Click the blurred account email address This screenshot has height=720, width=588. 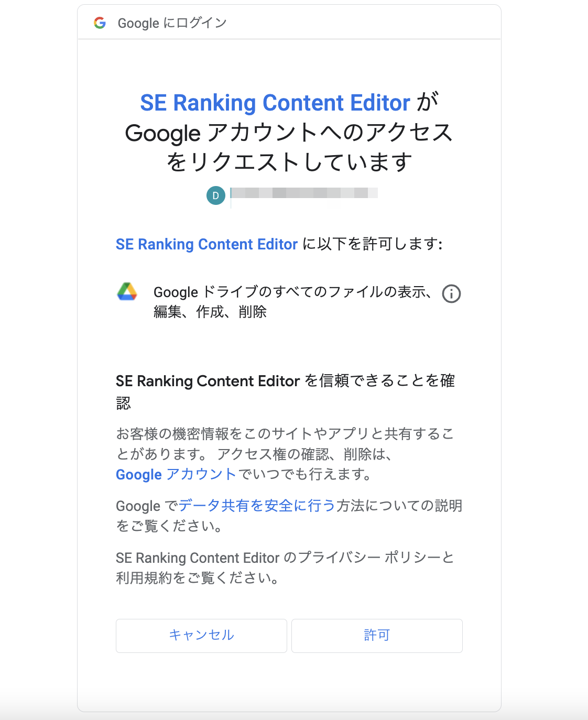(304, 193)
